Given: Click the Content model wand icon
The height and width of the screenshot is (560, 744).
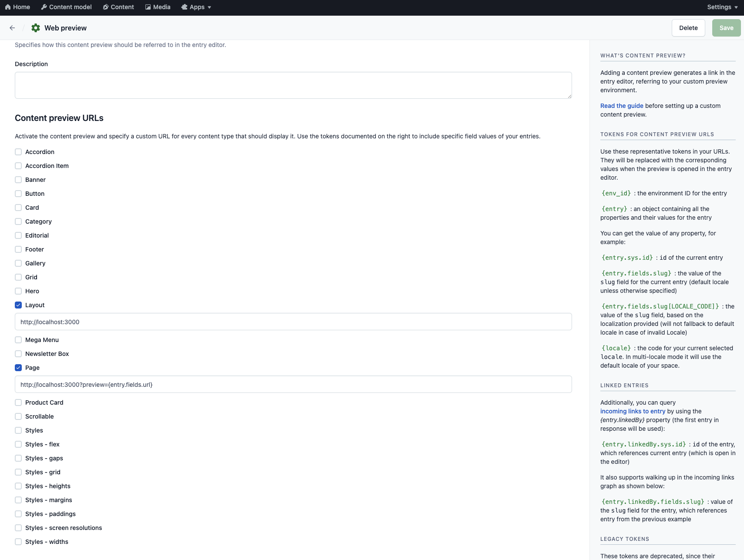Looking at the screenshot, I should click(x=44, y=7).
